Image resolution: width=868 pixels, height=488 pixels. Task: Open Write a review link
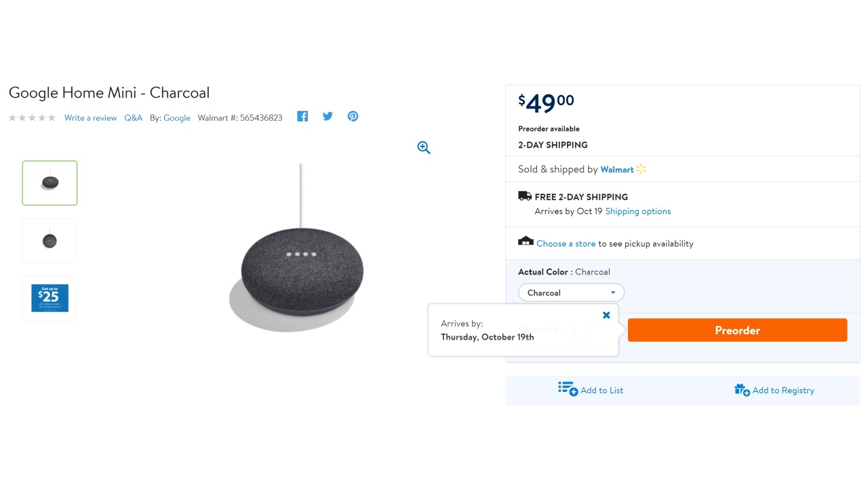[90, 118]
